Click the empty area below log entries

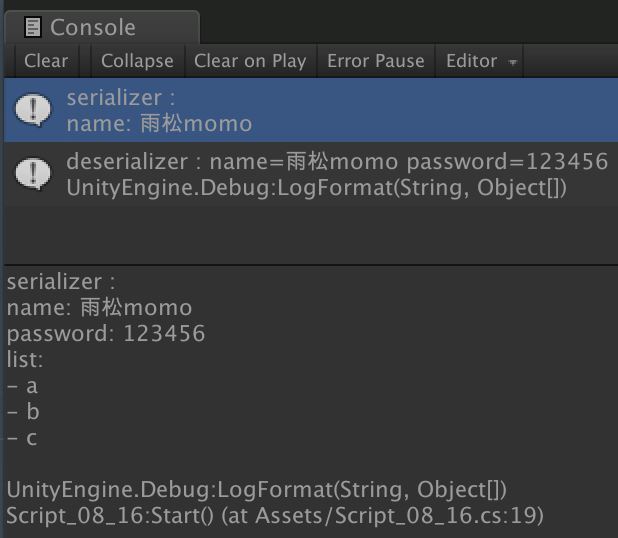pos(309,234)
